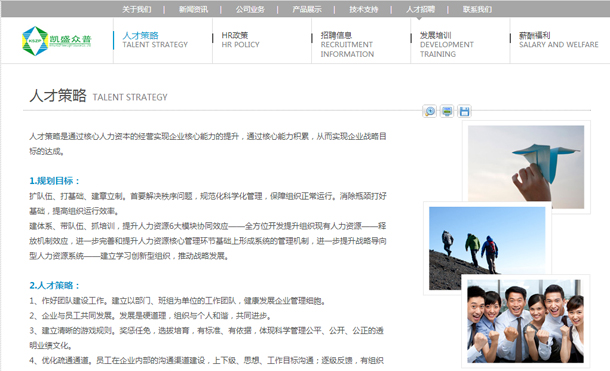Open 新闻资讯 in the top menu
Image resolution: width=610 pixels, height=371 pixels.
point(193,9)
